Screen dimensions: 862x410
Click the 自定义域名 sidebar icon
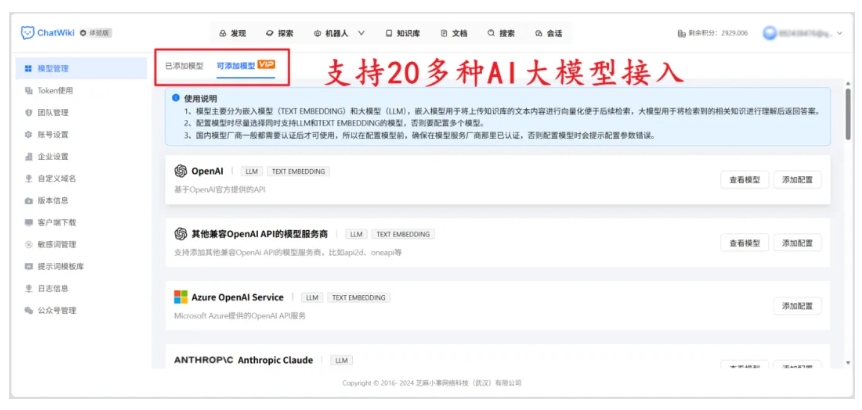(x=29, y=179)
